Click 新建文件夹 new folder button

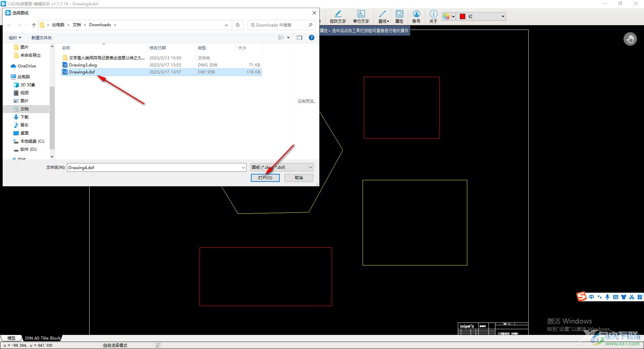click(42, 38)
